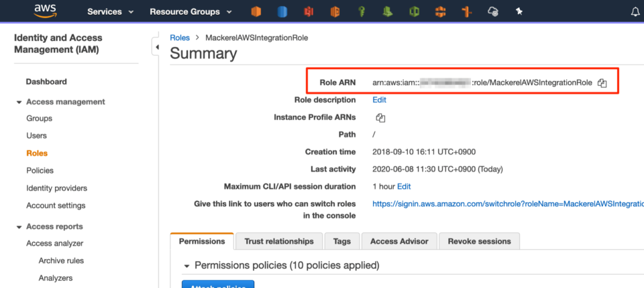The width and height of the screenshot is (644, 288).
Task: Switch to the Access Advisor tab
Action: (x=398, y=241)
